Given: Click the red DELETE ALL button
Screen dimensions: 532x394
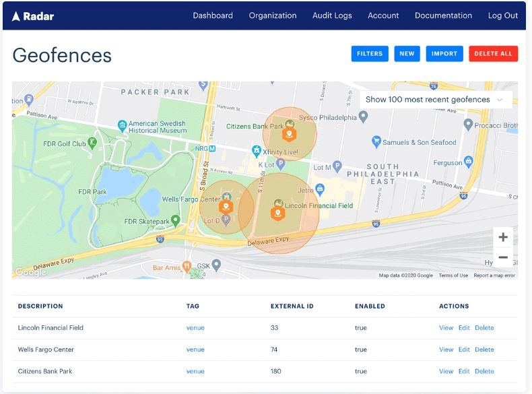Looking at the screenshot, I should coord(494,54).
